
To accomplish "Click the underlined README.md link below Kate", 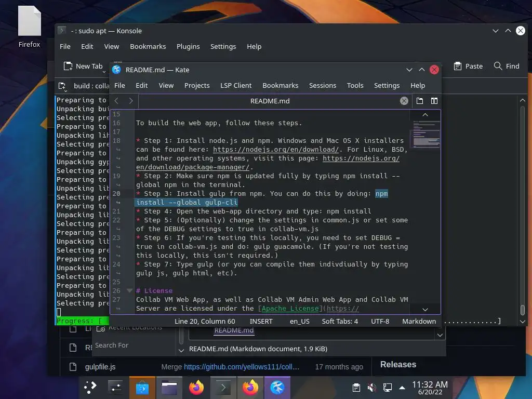I will click(x=234, y=330).
